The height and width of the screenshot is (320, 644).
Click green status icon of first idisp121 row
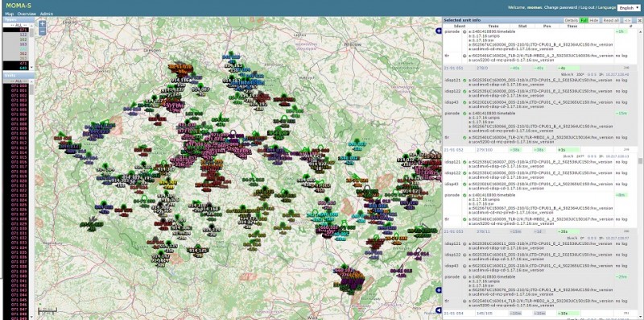[464, 81]
